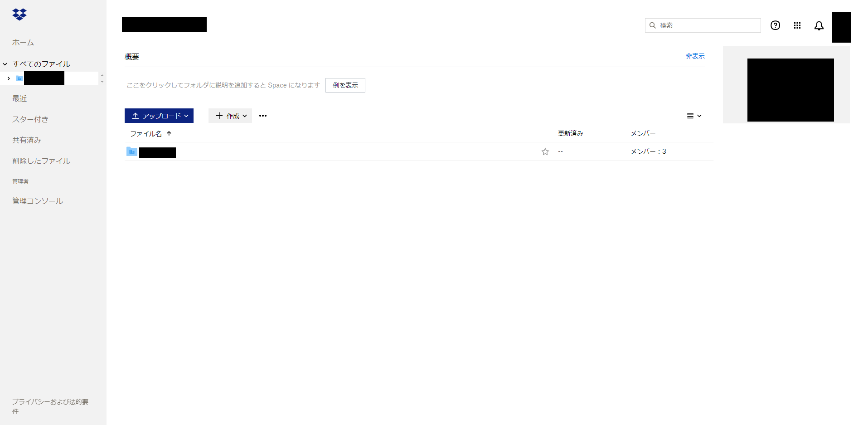Screen dimensions: 868x425
Task: Open the 作成 dropdown menu
Action: pos(230,116)
